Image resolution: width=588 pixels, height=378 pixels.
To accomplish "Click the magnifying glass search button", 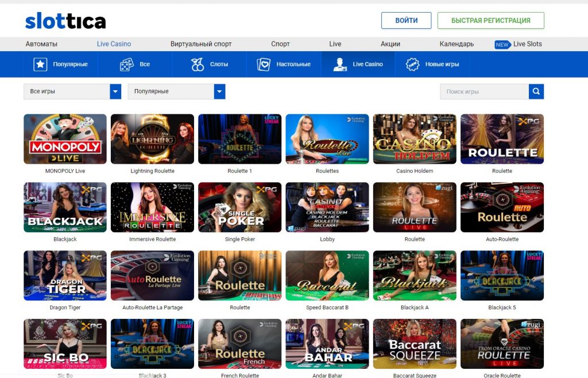I will [536, 91].
